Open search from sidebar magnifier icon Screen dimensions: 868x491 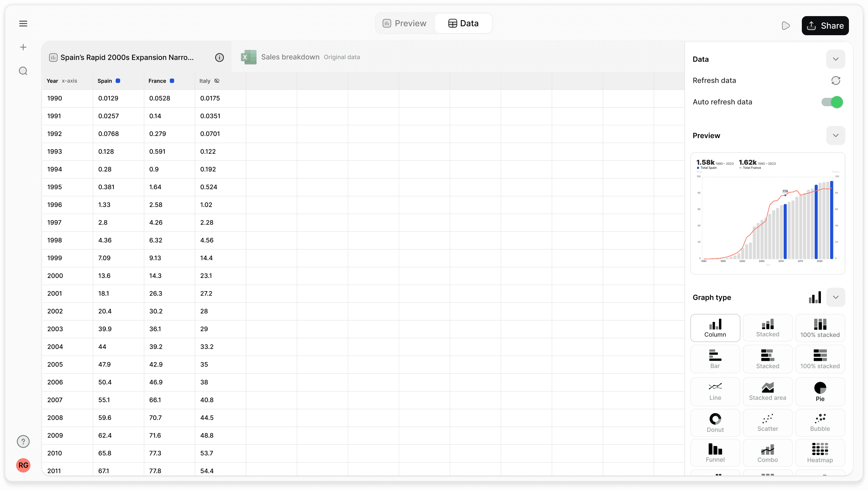coord(23,71)
